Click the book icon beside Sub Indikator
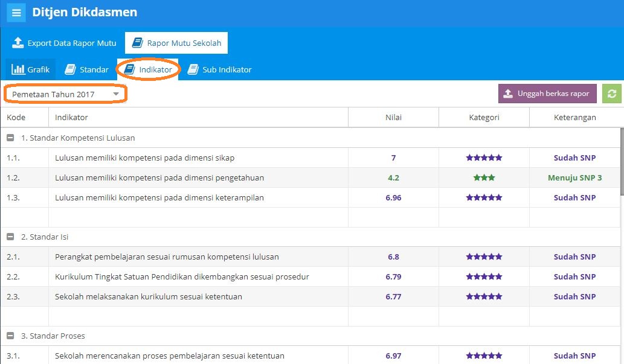Image resolution: width=624 pixels, height=364 pixels. 193,69
